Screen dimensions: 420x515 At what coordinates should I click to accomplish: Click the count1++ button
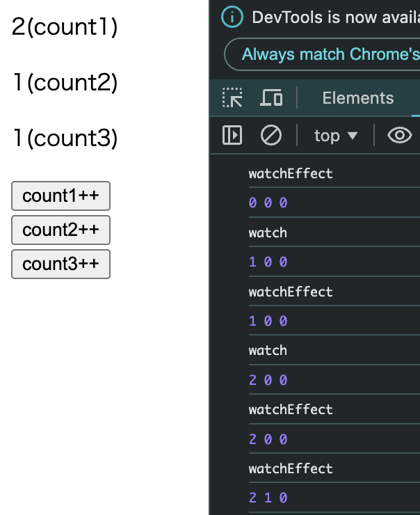tap(60, 196)
